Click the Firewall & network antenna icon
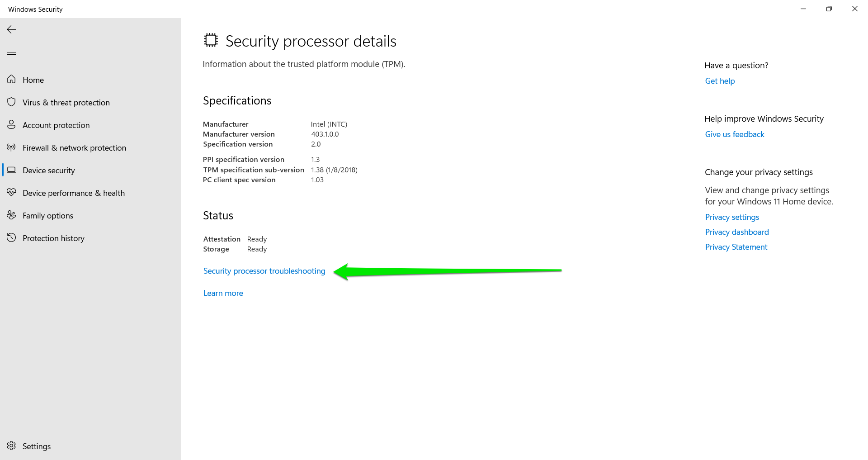 [12, 147]
